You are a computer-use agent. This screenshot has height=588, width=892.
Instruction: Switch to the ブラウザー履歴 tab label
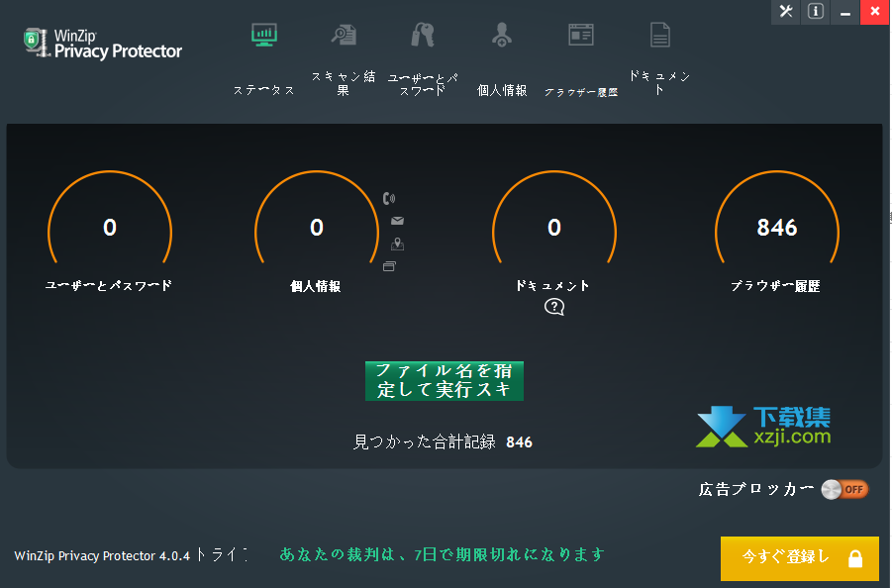point(581,92)
